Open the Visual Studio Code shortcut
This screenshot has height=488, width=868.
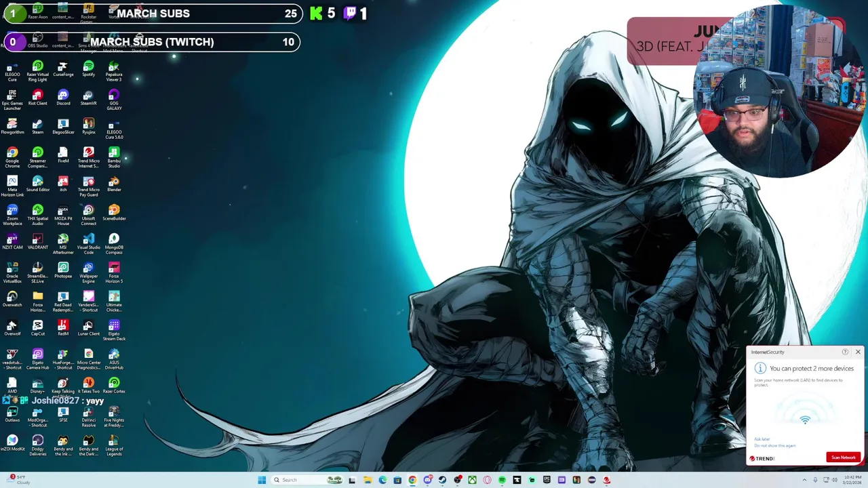point(88,244)
